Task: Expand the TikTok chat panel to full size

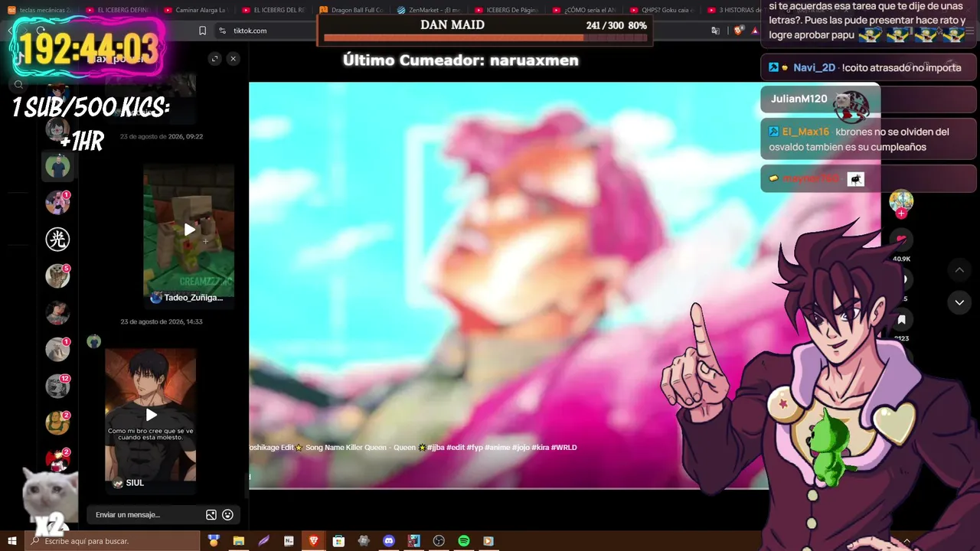Action: 215,59
